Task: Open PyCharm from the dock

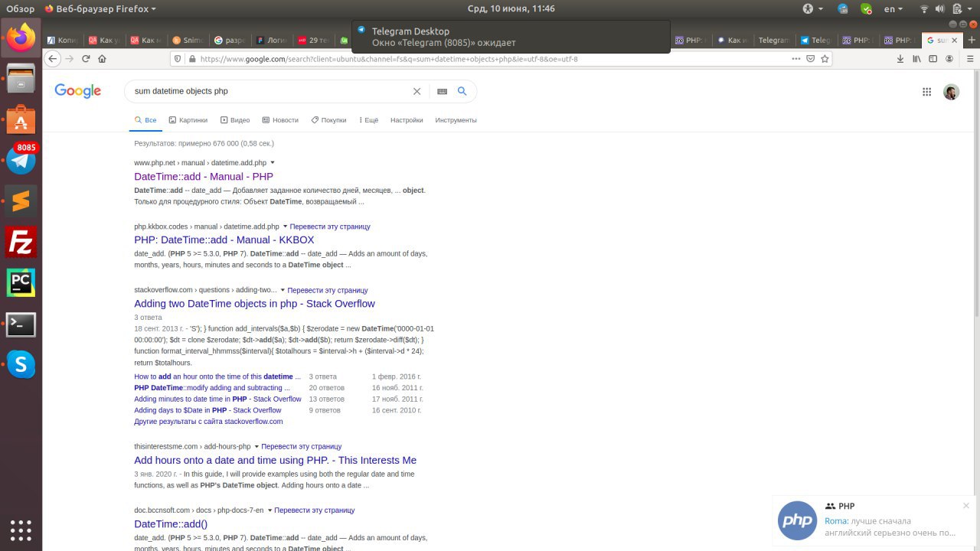Action: [21, 283]
